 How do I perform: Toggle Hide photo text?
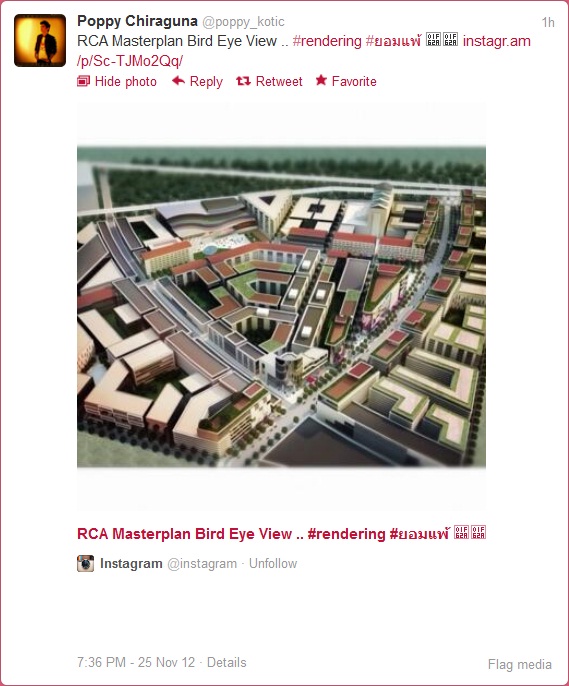pyautogui.click(x=126, y=81)
